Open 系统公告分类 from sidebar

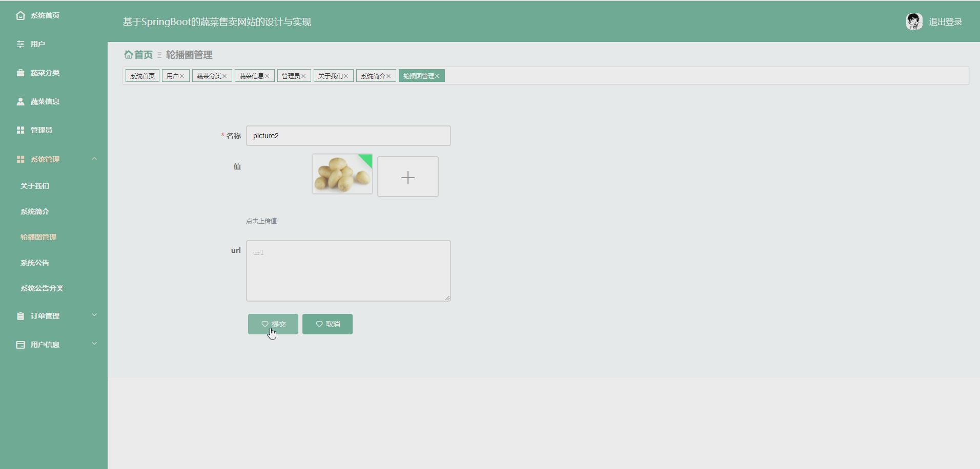tap(42, 288)
